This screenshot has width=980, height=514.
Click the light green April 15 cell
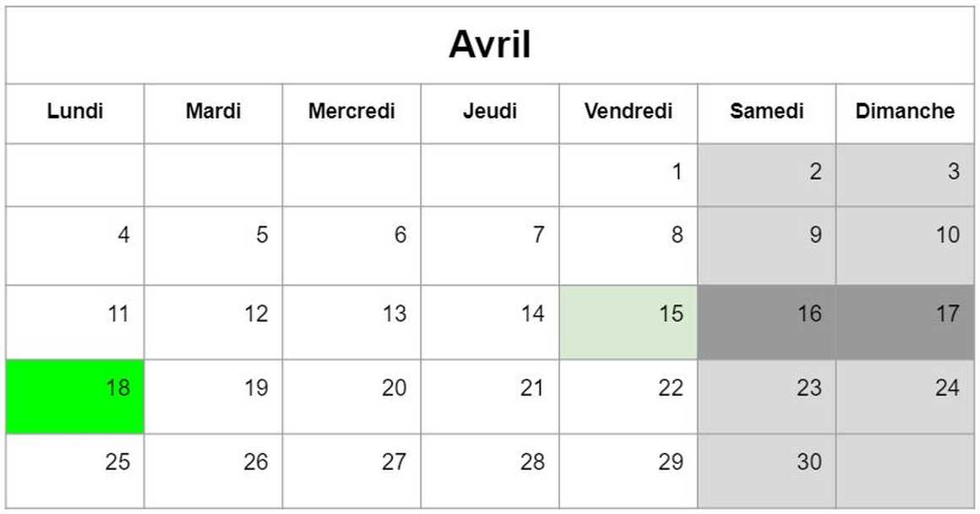point(628,323)
